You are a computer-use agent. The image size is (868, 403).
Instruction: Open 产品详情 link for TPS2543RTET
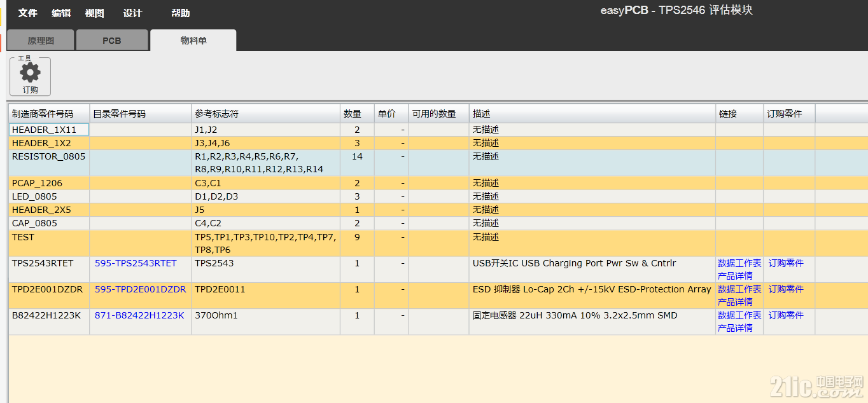tap(735, 276)
